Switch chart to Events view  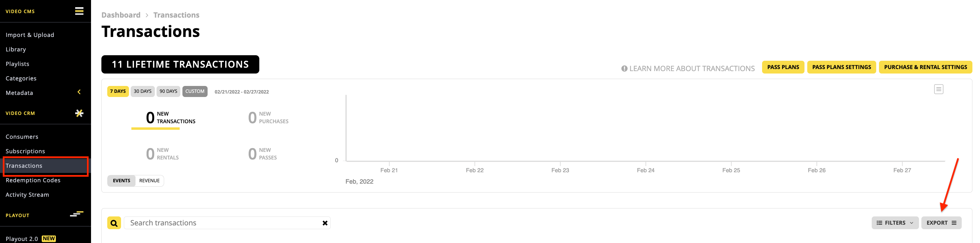click(x=121, y=181)
